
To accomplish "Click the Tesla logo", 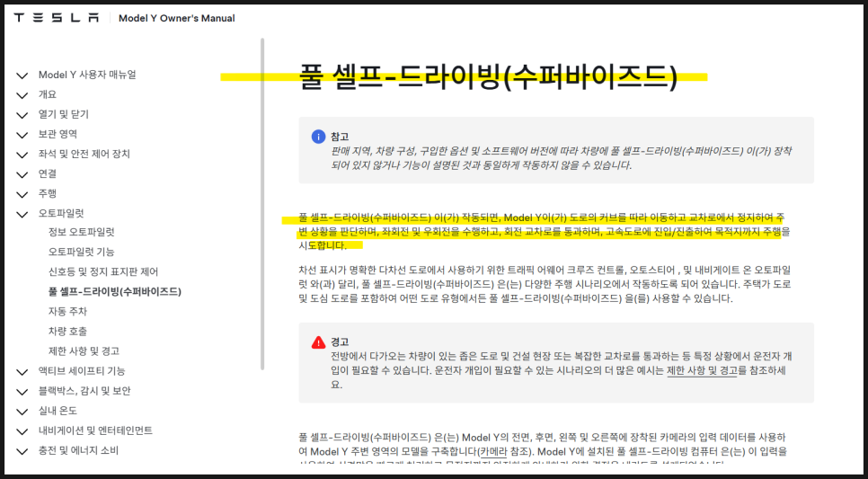I will [x=57, y=18].
